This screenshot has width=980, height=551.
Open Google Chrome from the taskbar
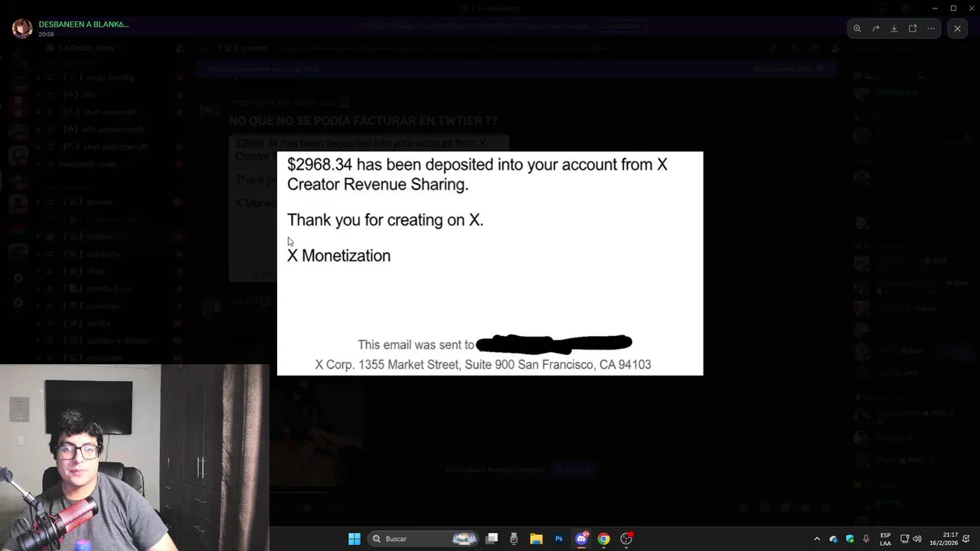603,539
